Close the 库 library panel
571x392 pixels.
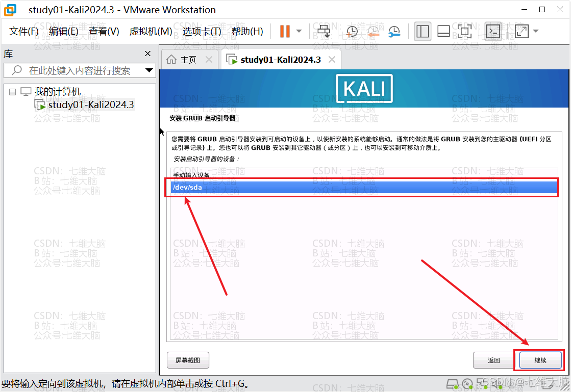point(147,54)
